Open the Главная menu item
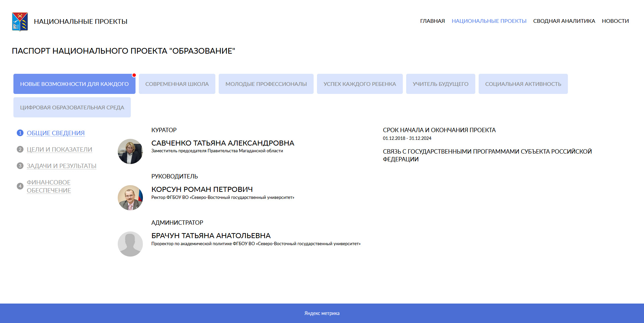 (432, 21)
